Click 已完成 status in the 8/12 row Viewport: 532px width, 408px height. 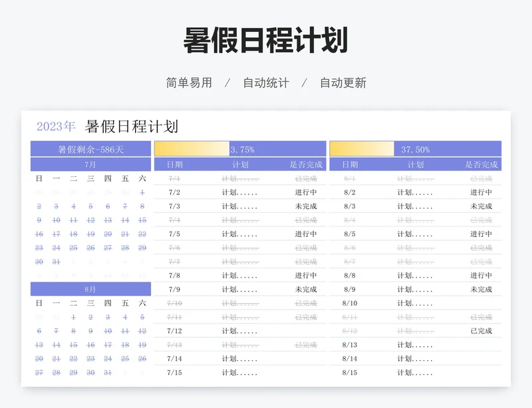pyautogui.click(x=481, y=331)
